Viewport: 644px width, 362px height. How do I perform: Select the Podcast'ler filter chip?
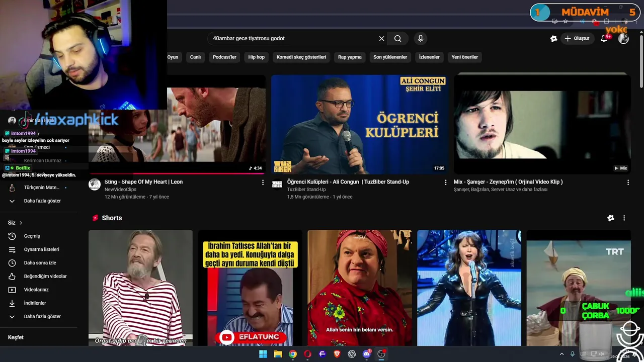(224, 57)
